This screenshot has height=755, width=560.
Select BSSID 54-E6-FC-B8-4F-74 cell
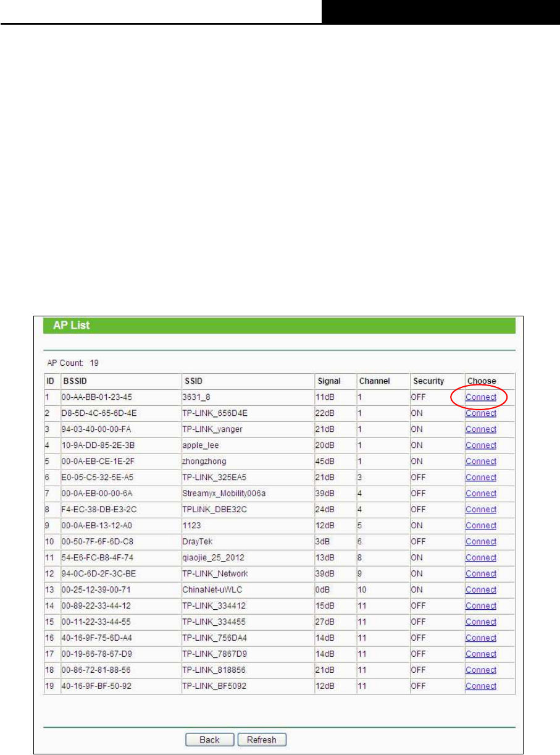click(120, 558)
